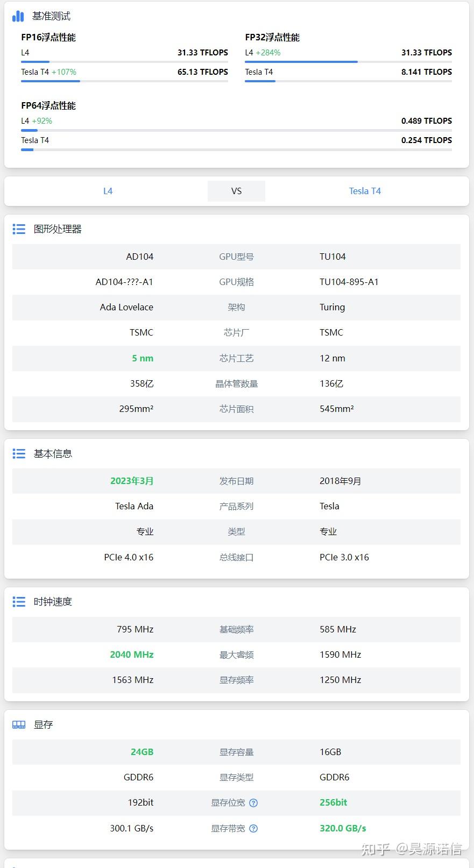Click the VS comparison button
This screenshot has height=868, width=474.
[236, 191]
